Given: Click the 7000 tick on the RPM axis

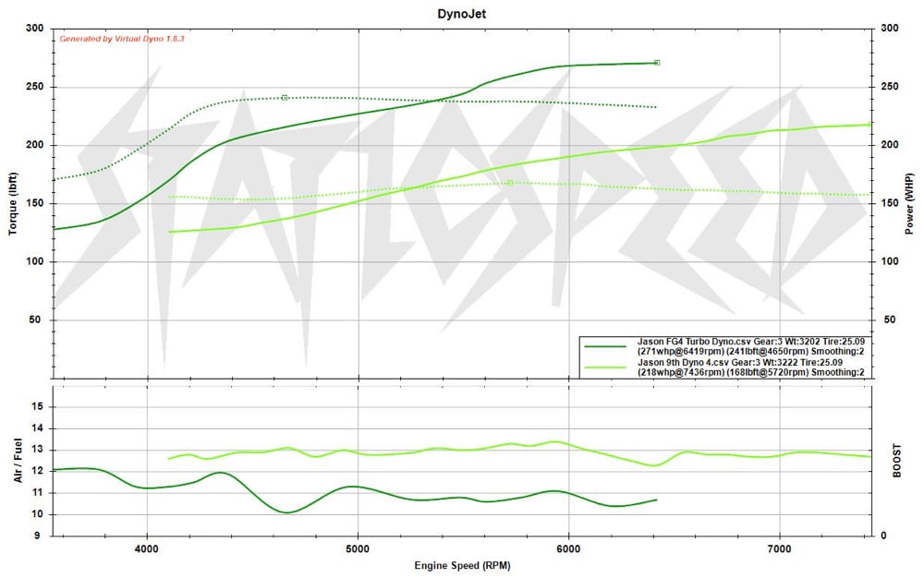Looking at the screenshot, I should [781, 548].
